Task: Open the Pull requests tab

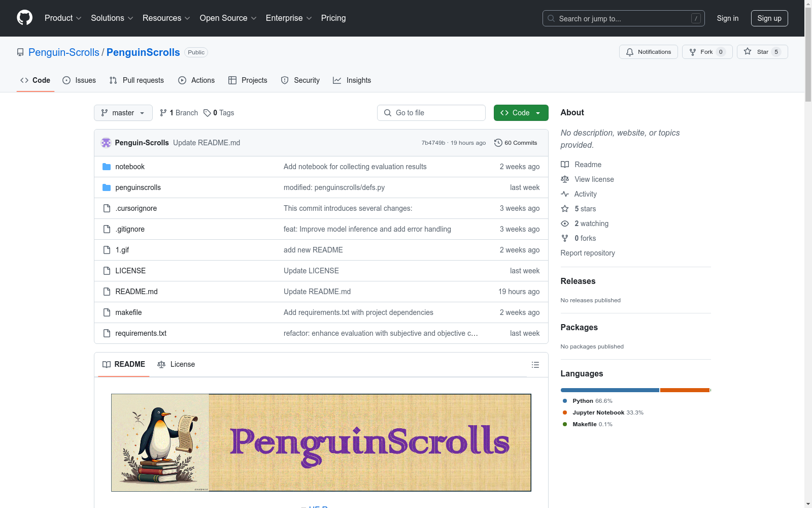Action: pos(137,80)
